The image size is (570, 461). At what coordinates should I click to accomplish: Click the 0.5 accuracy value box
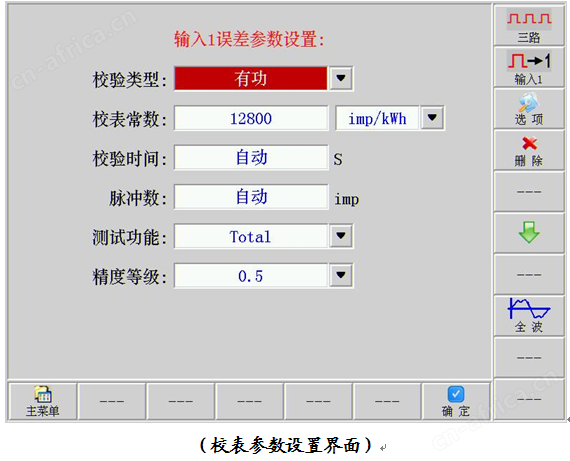251,276
